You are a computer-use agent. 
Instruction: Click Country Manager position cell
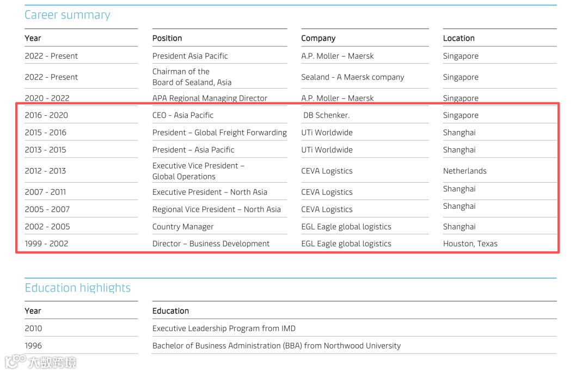(x=182, y=227)
